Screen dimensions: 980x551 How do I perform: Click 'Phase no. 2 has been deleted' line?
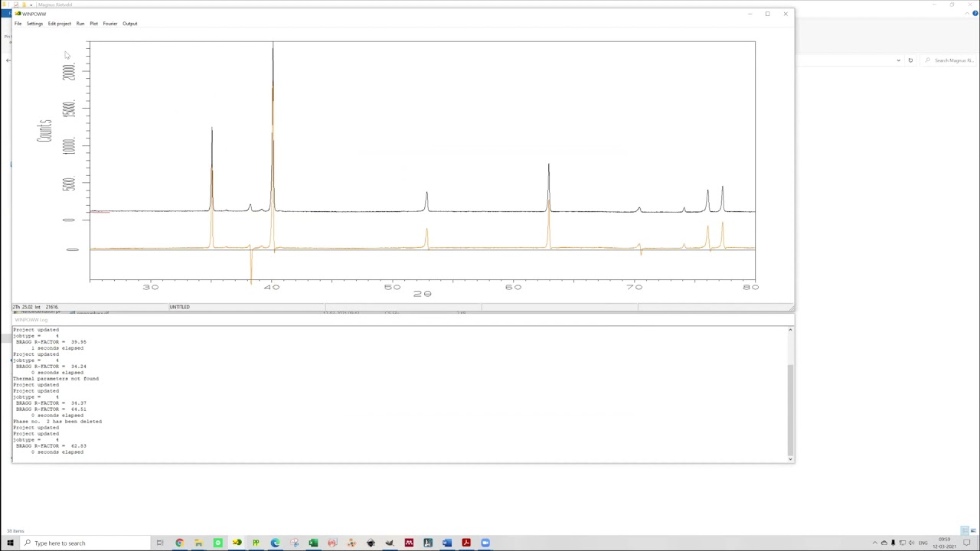pyautogui.click(x=57, y=422)
